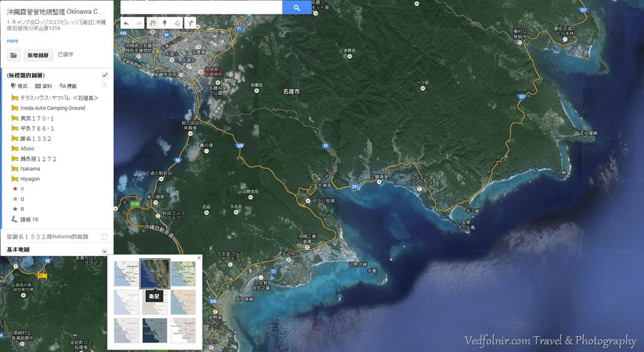
Task: Click the 新增圖層 add layer button
Action: 38,55
